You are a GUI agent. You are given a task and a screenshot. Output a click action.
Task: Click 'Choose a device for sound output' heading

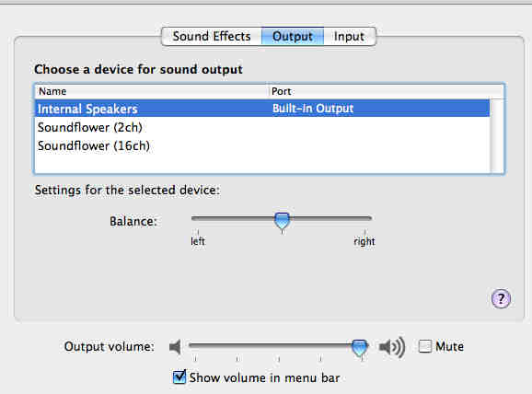point(138,69)
